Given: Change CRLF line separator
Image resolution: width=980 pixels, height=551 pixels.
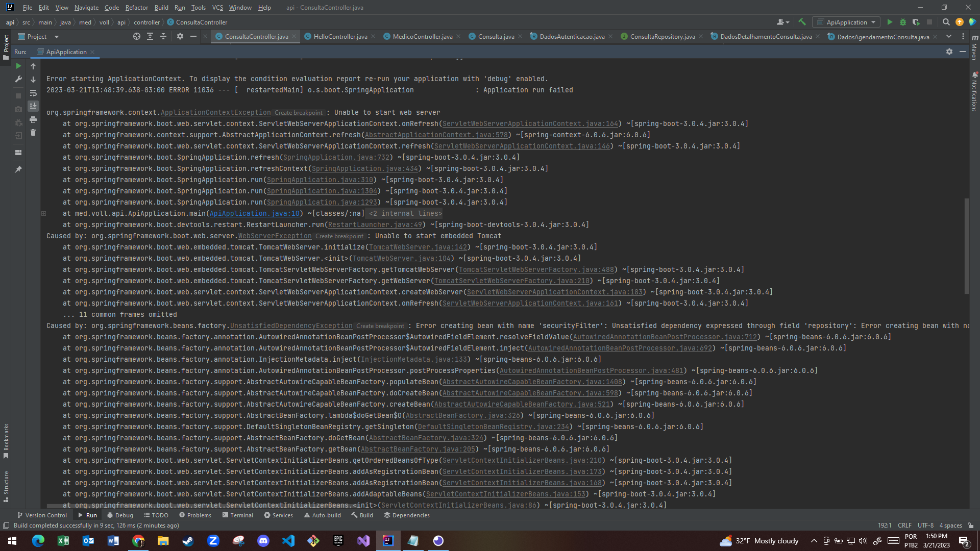Looking at the screenshot, I should tap(904, 525).
